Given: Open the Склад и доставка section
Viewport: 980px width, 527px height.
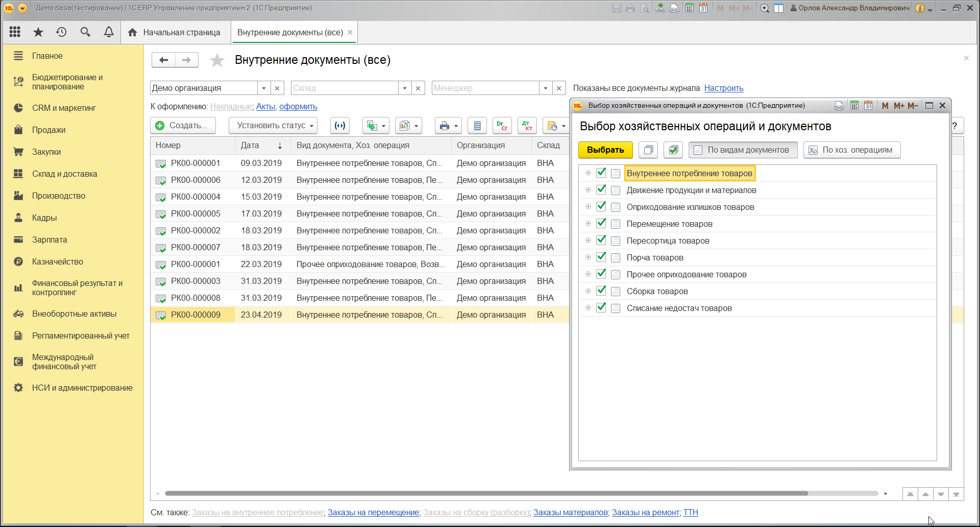Looking at the screenshot, I should (x=64, y=174).
